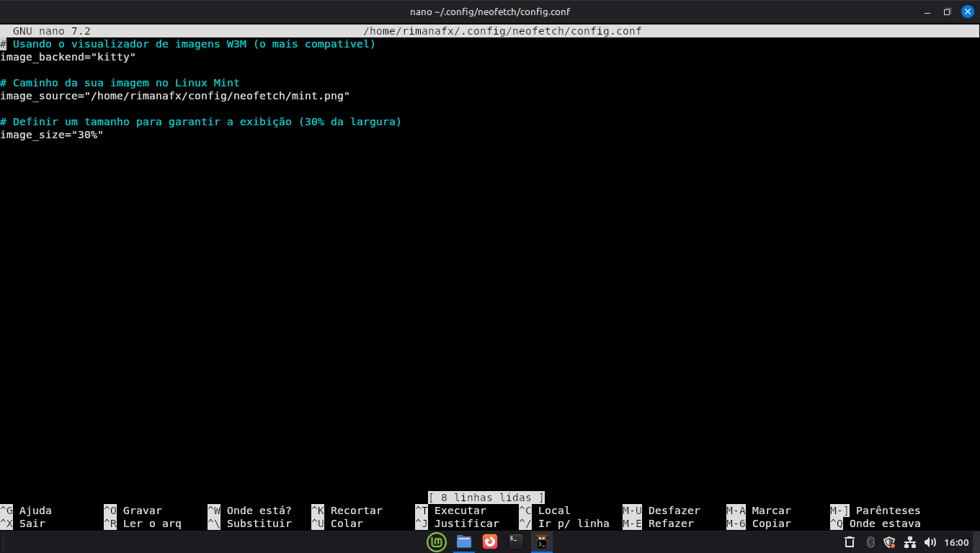Viewport: 980px width, 553px height.
Task: Launch the red browser icon in the taskbar
Action: coord(490,541)
